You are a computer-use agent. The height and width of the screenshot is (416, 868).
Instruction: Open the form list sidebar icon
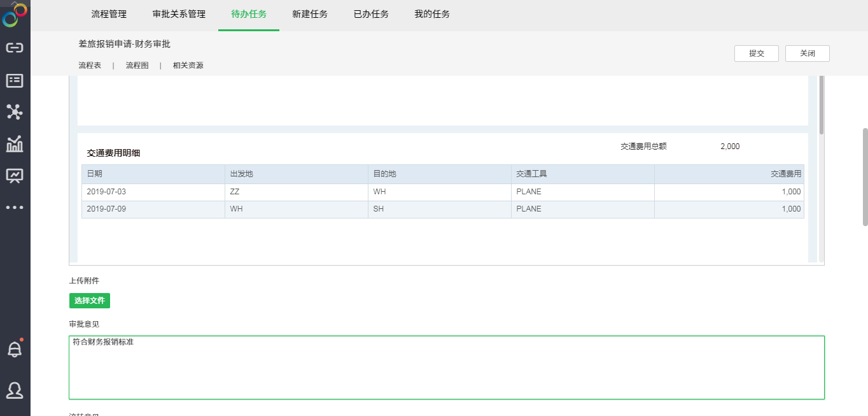(x=15, y=80)
